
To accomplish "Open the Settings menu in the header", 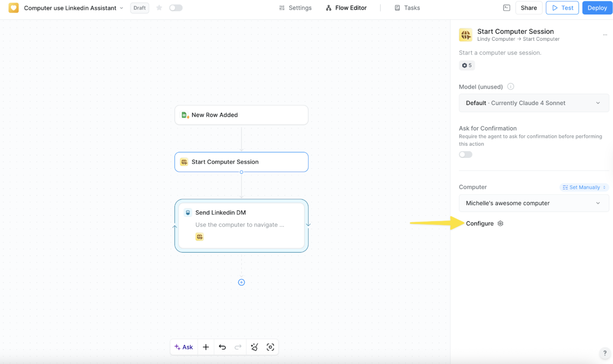I will click(x=295, y=8).
